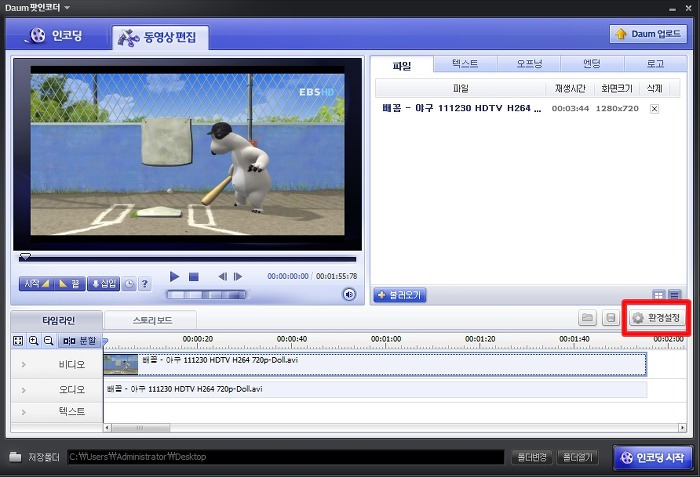Image resolution: width=700 pixels, height=477 pixels.
Task: Click the clock time-setting icon
Action: click(x=129, y=284)
